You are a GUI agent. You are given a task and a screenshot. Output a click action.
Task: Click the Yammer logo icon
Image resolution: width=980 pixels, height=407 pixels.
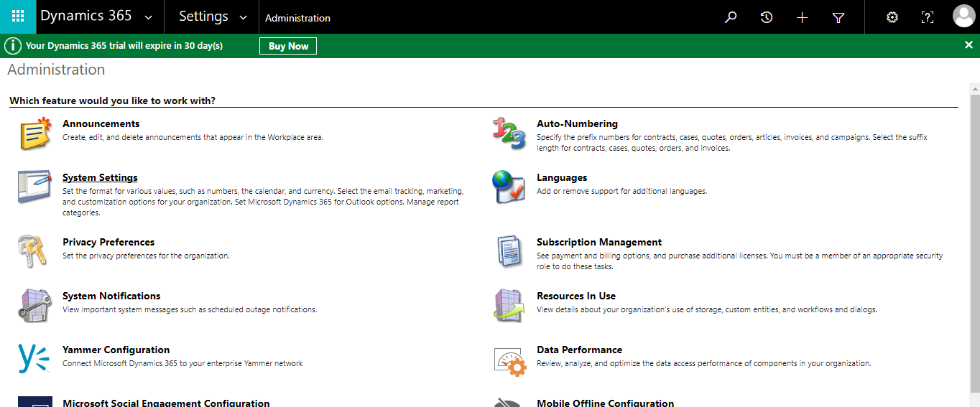pos(34,358)
